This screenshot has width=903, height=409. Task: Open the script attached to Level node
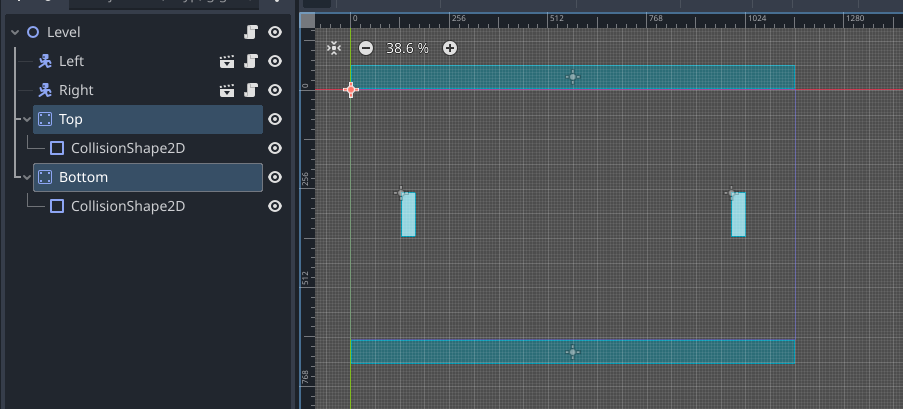point(252,32)
